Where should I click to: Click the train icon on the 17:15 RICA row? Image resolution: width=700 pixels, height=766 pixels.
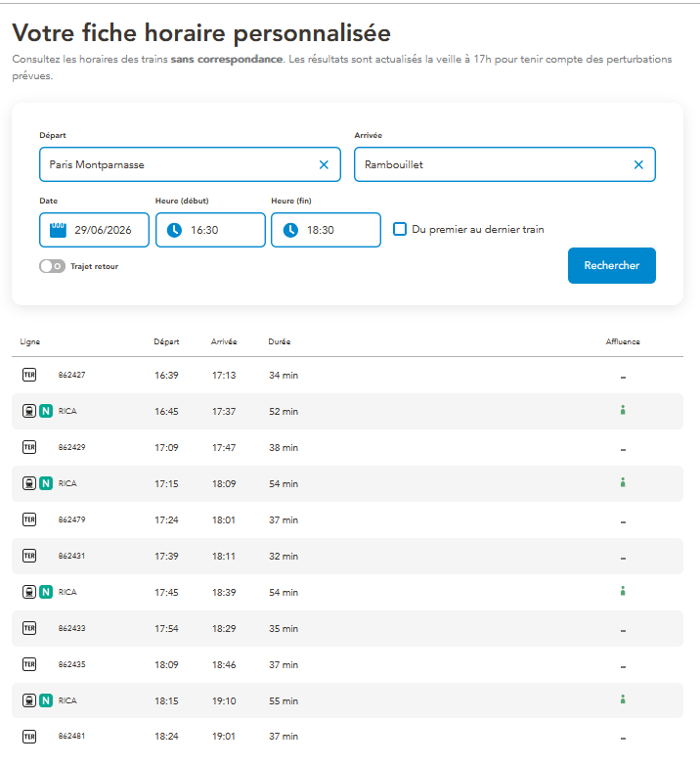pos(29,483)
